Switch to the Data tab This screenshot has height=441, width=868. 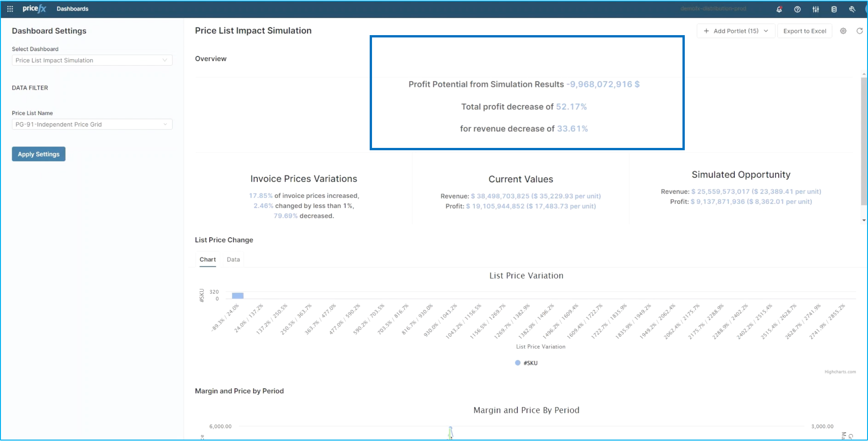pyautogui.click(x=233, y=259)
